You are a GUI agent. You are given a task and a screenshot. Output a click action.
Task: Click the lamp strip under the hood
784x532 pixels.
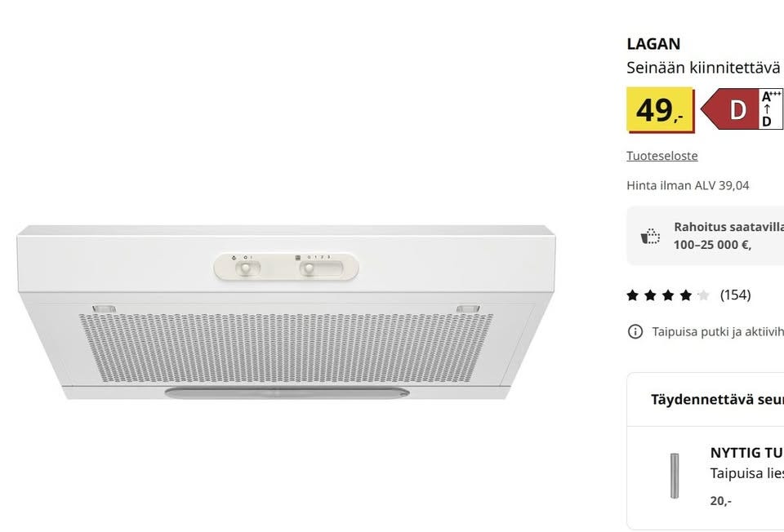[286, 393]
